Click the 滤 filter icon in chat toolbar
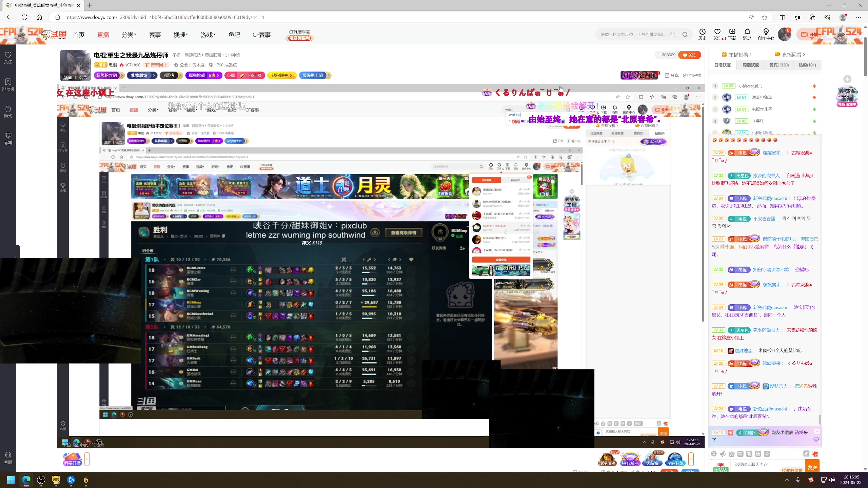Image resolution: width=868 pixels, height=488 pixels. 806,454
